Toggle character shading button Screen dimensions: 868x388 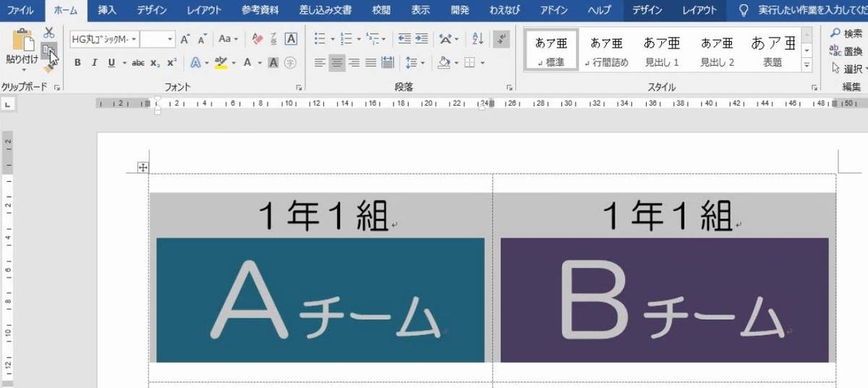click(x=273, y=63)
